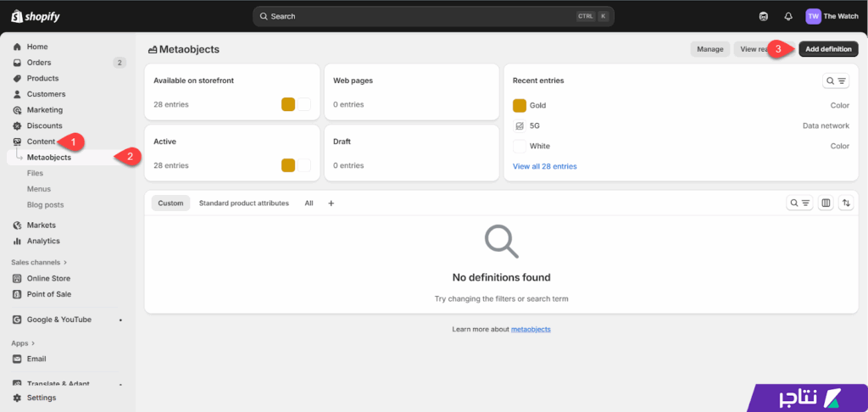The image size is (868, 412).
Task: Open the View all 28 entries link
Action: point(545,166)
